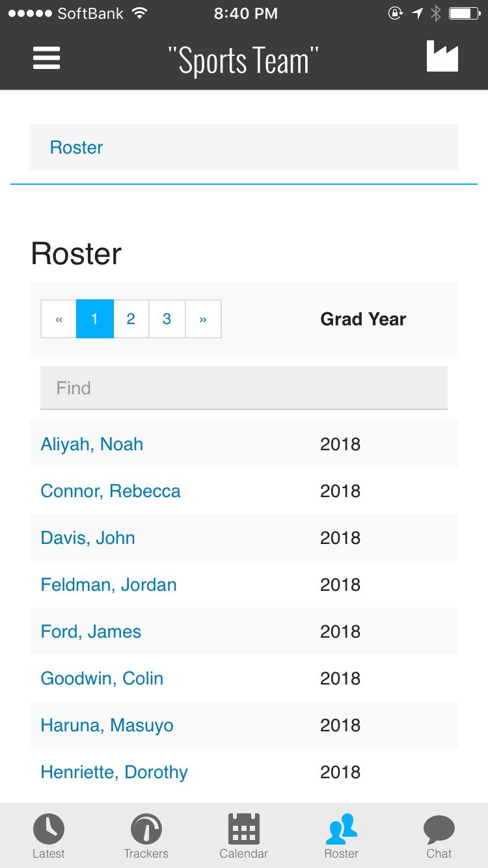
Task: Open Connor, Rebecca's profile
Action: tap(111, 491)
